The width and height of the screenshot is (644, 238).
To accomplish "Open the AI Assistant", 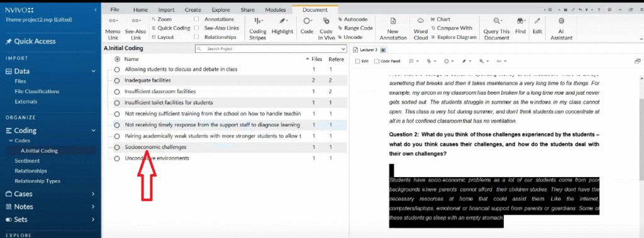I will pyautogui.click(x=562, y=28).
